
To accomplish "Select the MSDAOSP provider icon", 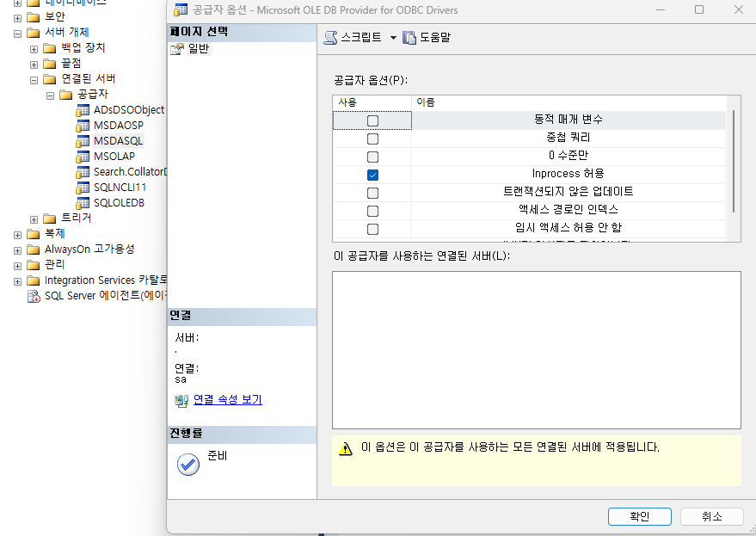I will pos(83,126).
